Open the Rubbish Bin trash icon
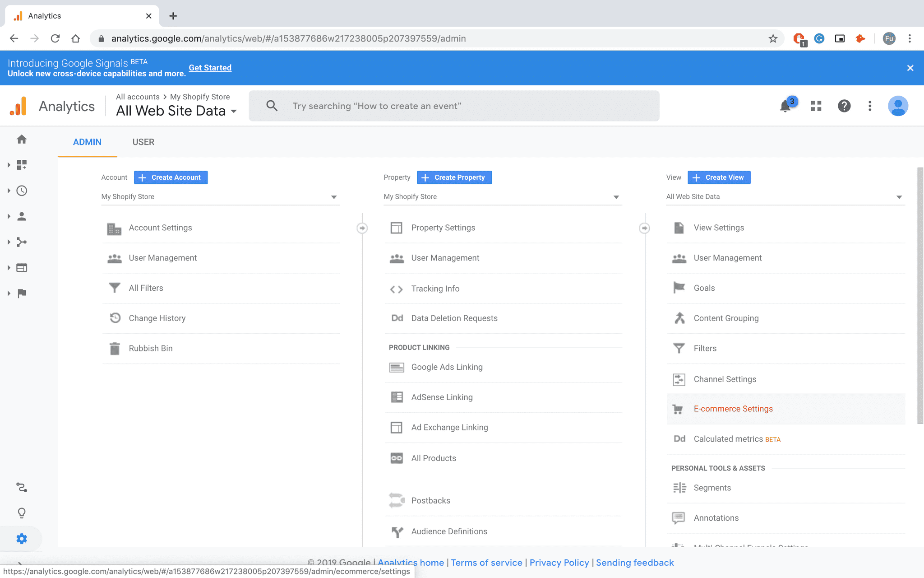The width and height of the screenshot is (924, 578). (x=115, y=349)
